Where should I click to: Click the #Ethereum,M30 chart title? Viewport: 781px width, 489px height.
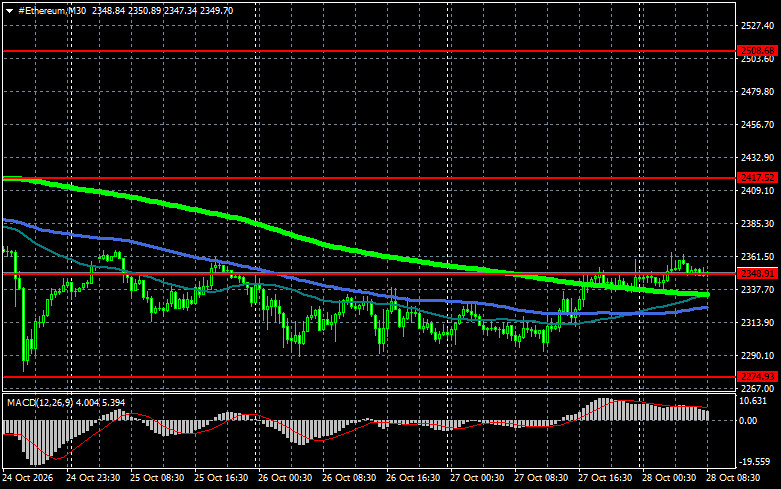tap(52, 10)
